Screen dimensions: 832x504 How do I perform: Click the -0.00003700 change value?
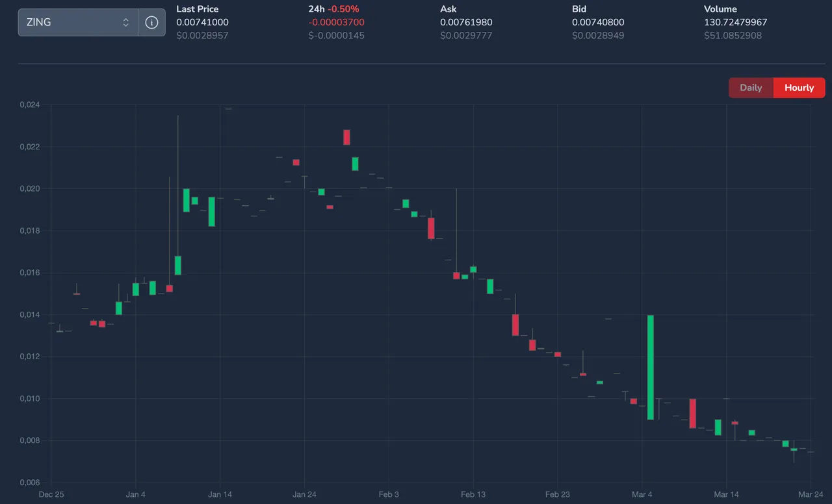click(336, 22)
